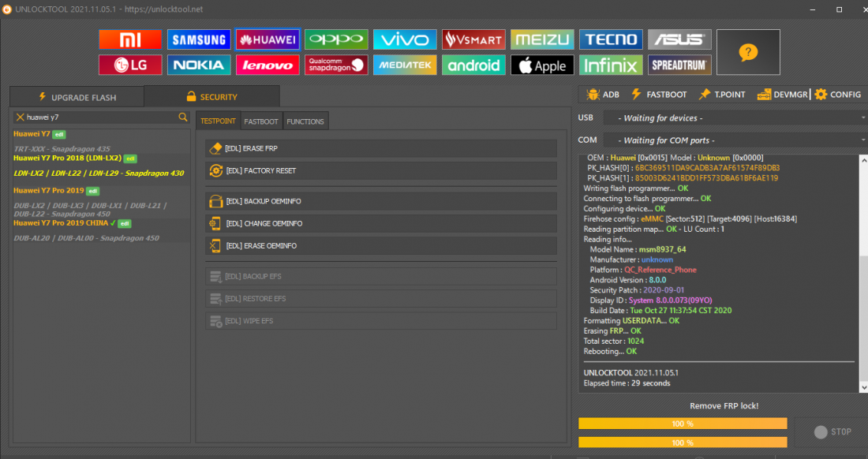Select the Samsung brand icon
Viewport: 868px width, 459px height.
click(199, 39)
